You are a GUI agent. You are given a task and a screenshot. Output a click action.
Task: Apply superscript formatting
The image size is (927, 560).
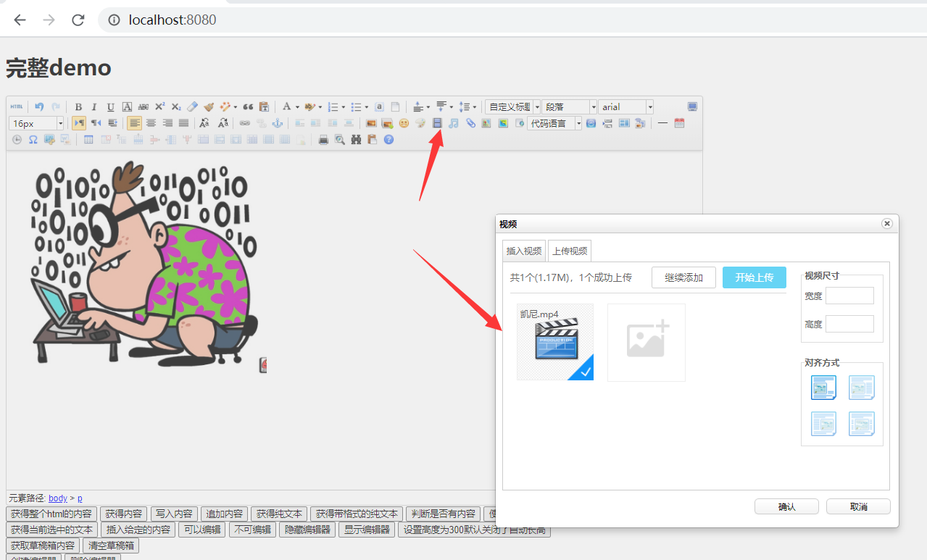160,106
